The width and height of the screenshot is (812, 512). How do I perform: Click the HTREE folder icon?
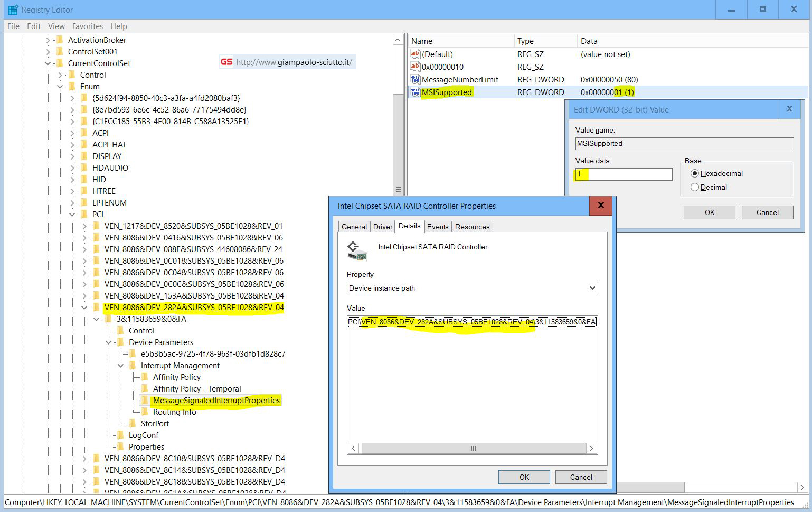point(84,191)
